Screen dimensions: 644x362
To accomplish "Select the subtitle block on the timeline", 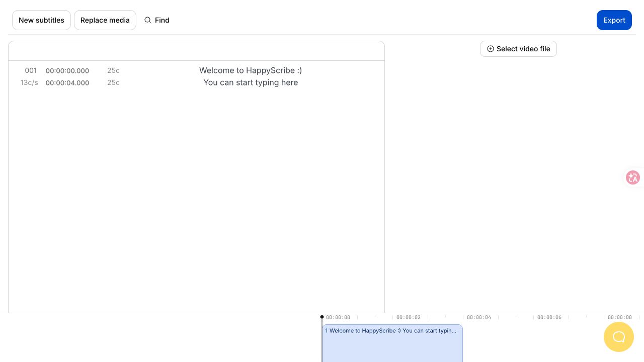I will click(x=392, y=343).
